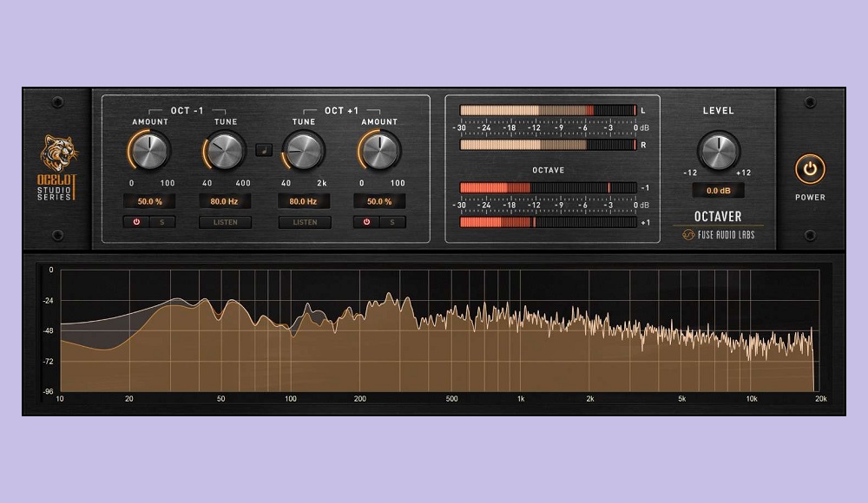The image size is (868, 503).
Task: Engage LISTEN for the OCT +1 filter
Action: 306,222
